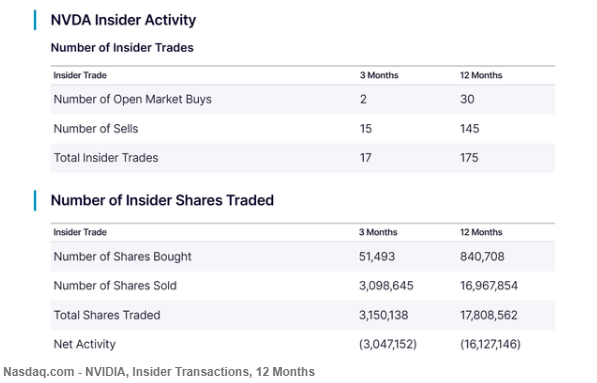597x383 pixels.
Task: Click the Net Activity value (16,127,146)
Action: [x=490, y=344]
